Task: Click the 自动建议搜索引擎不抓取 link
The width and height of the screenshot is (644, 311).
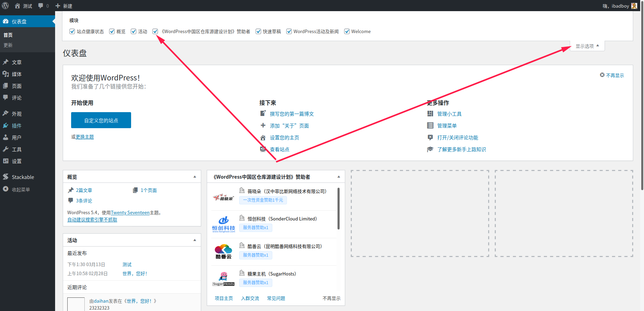Action: (92, 220)
